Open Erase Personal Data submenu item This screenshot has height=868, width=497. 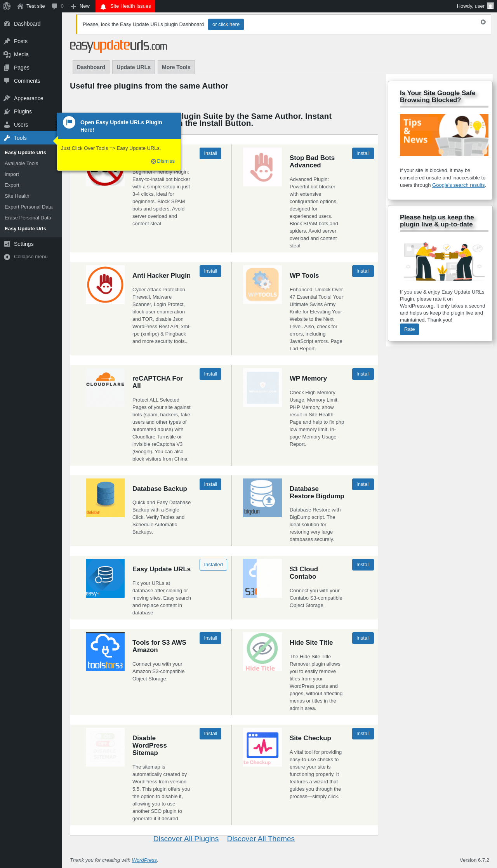(x=28, y=218)
